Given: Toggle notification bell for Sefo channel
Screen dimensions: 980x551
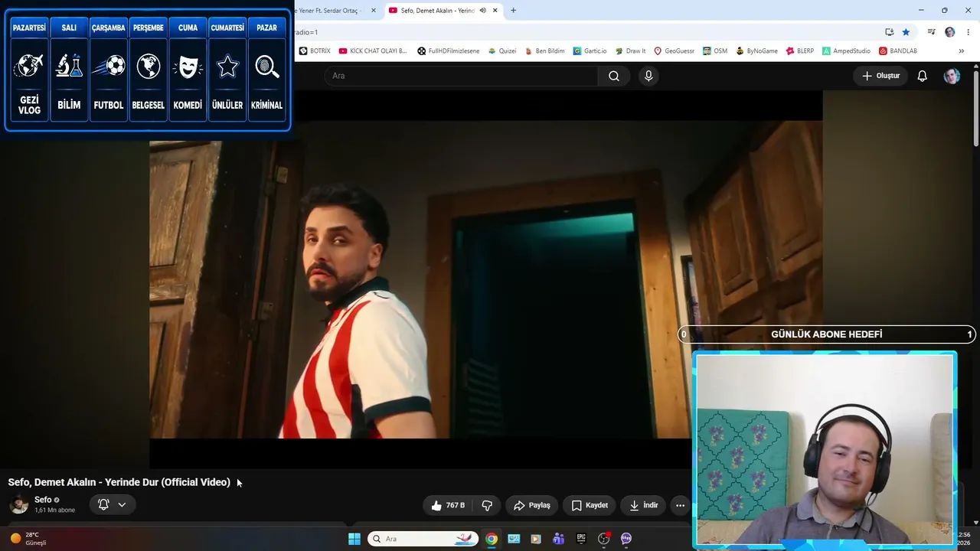Looking at the screenshot, I should pyautogui.click(x=103, y=504).
